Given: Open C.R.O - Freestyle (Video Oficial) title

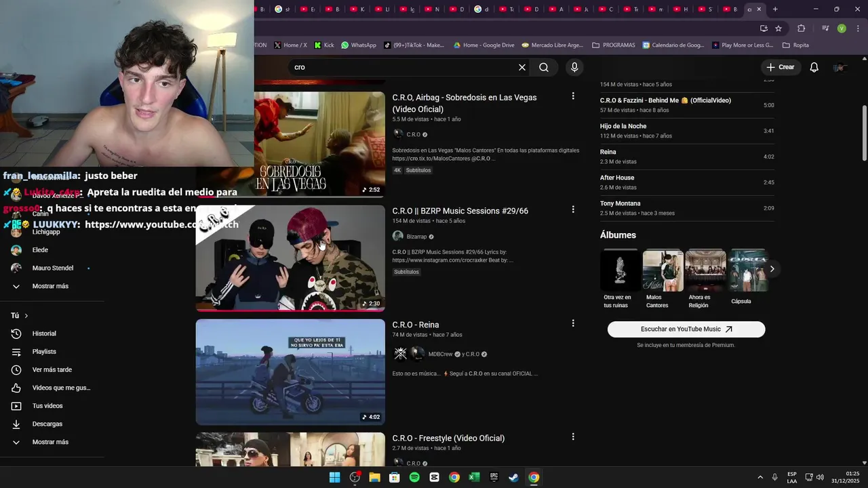Looking at the screenshot, I should coord(448,438).
